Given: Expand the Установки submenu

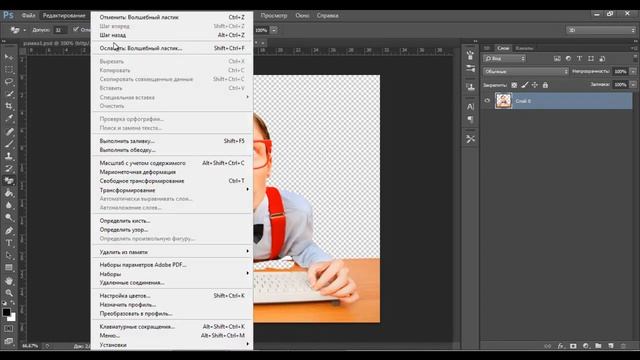Looking at the screenshot, I should pos(171,345).
